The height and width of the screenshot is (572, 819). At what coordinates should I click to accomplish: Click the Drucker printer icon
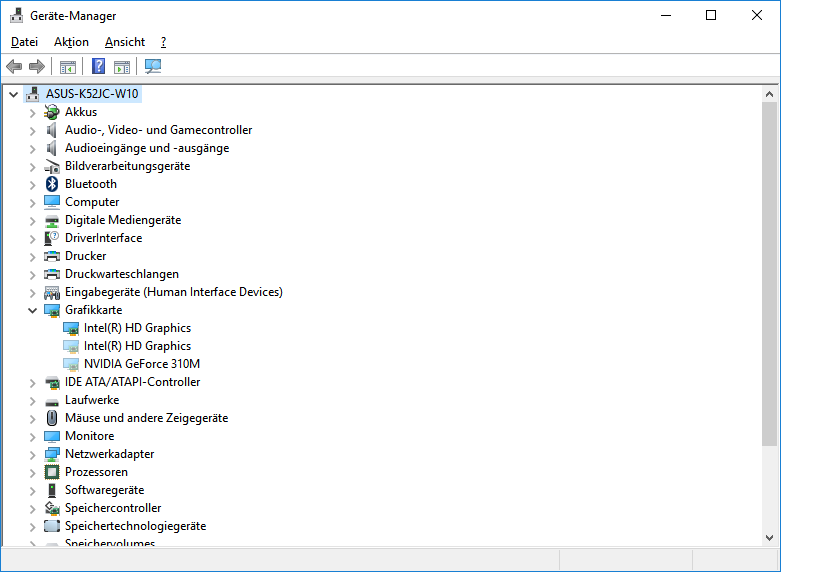click(52, 256)
